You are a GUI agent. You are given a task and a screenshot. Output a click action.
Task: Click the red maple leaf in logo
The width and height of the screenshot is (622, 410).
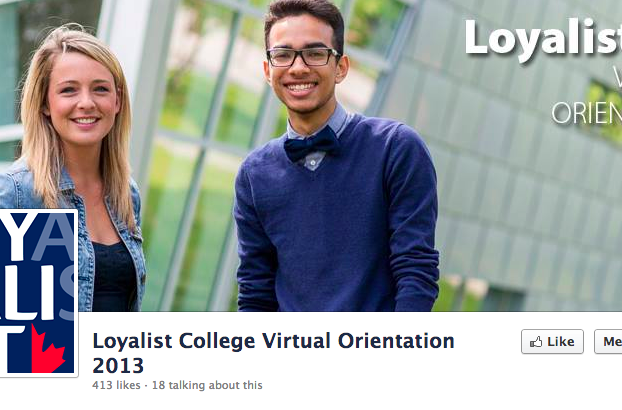pyautogui.click(x=48, y=350)
